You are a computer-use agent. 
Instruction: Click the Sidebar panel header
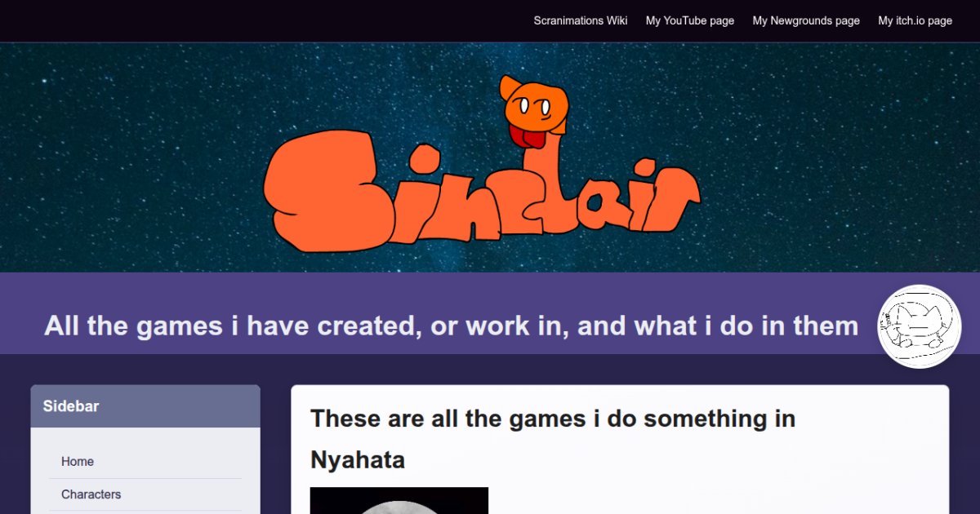(x=145, y=406)
